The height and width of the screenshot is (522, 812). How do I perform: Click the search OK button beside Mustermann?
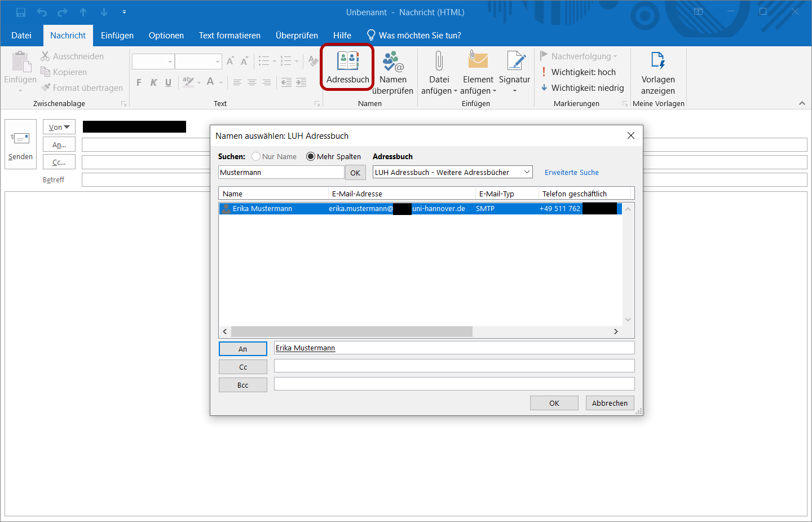pos(355,173)
